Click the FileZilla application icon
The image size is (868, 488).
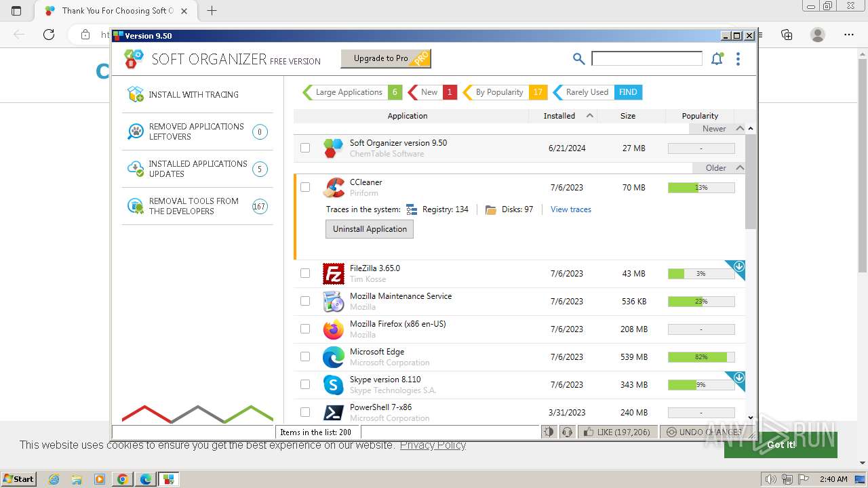(x=334, y=274)
